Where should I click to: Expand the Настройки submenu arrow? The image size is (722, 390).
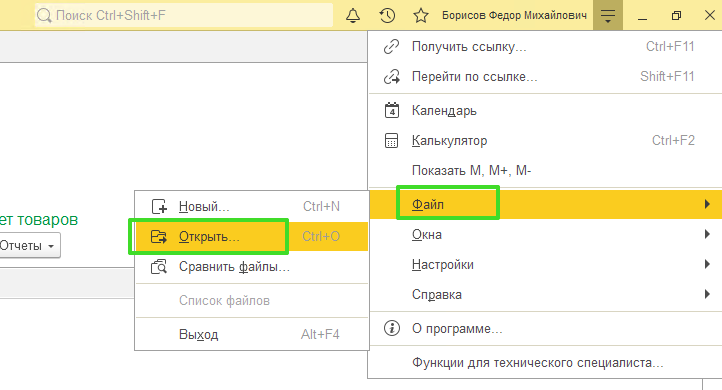(x=707, y=264)
